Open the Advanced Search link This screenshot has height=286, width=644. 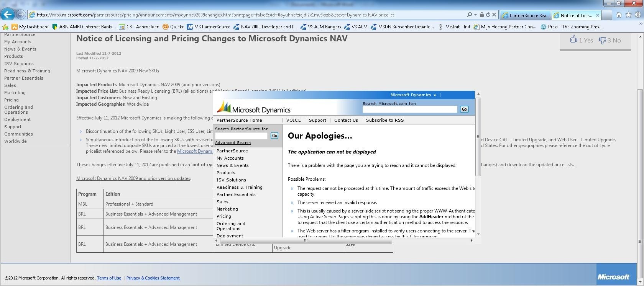233,143
